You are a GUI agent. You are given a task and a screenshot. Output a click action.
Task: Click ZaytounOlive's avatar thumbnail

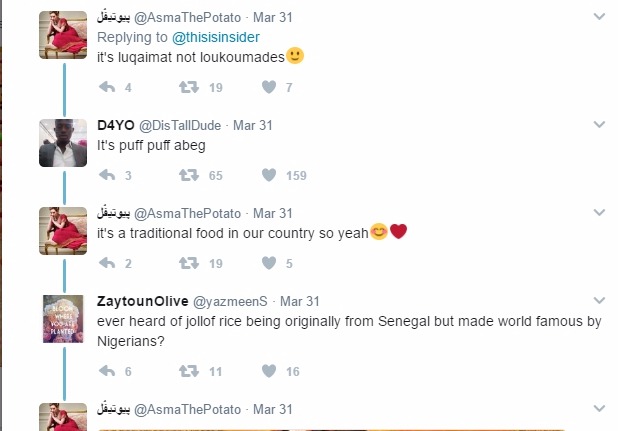[62, 318]
